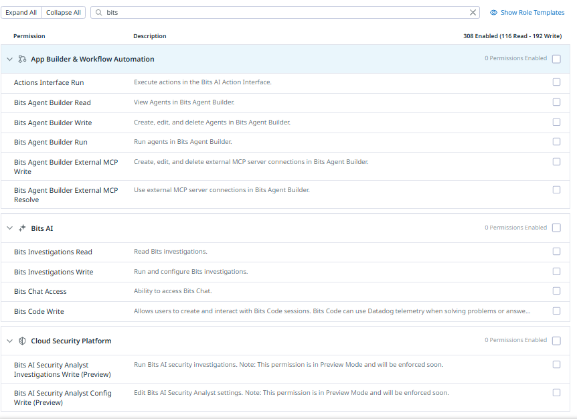Viewport: 577px width, 419px height.
Task: Click the 'Execute actions in the Bits AI' description
Action: click(202, 82)
